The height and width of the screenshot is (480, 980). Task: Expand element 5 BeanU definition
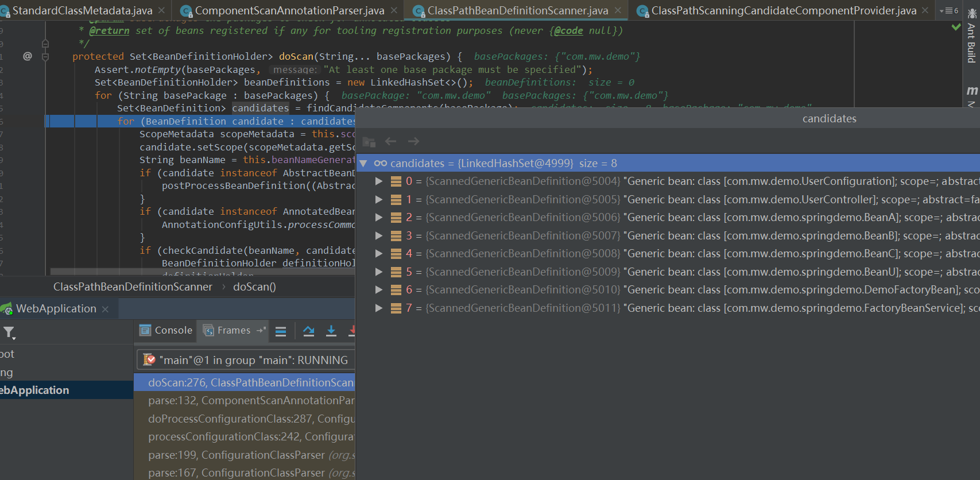(378, 272)
